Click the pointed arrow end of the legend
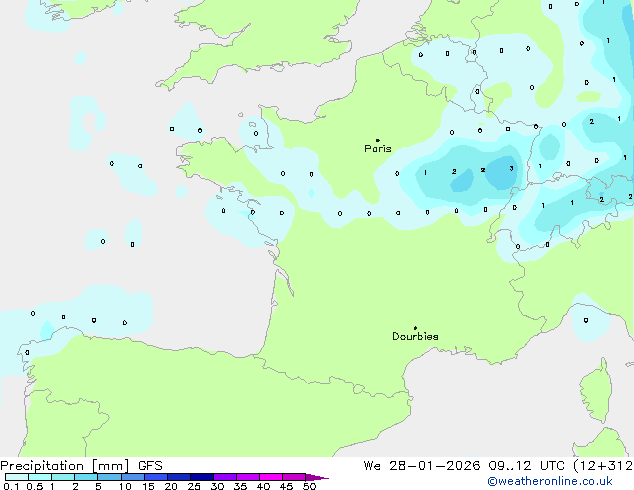Image resolution: width=634 pixels, height=490 pixels. click(x=317, y=477)
